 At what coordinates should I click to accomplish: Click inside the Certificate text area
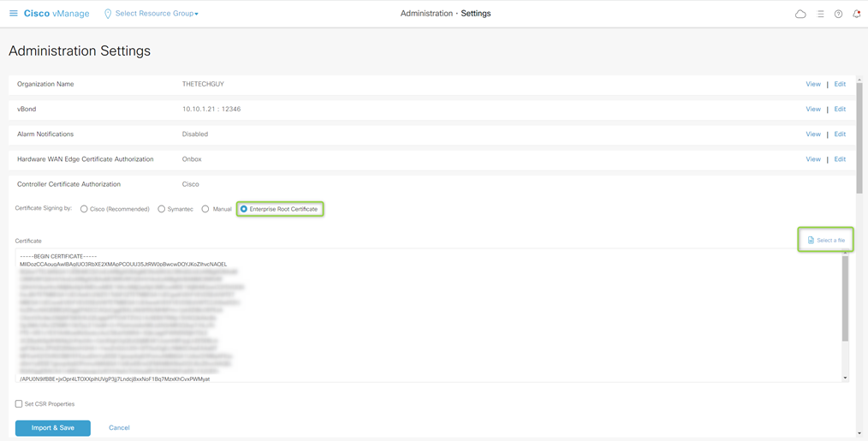click(x=428, y=317)
